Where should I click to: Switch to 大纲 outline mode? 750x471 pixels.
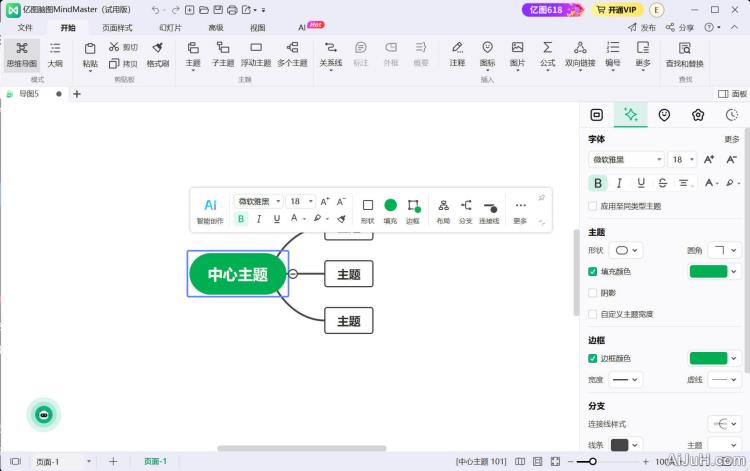(x=55, y=55)
